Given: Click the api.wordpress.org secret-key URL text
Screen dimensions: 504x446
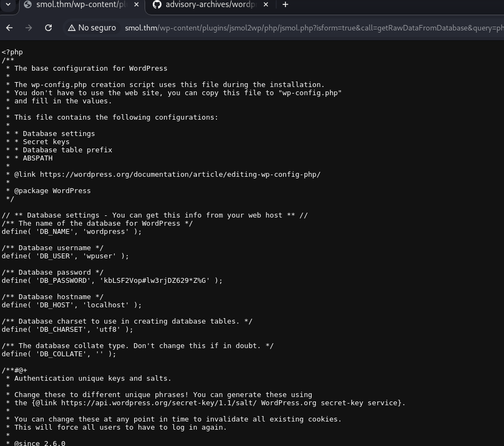Looking at the screenshot, I should click(189, 403).
